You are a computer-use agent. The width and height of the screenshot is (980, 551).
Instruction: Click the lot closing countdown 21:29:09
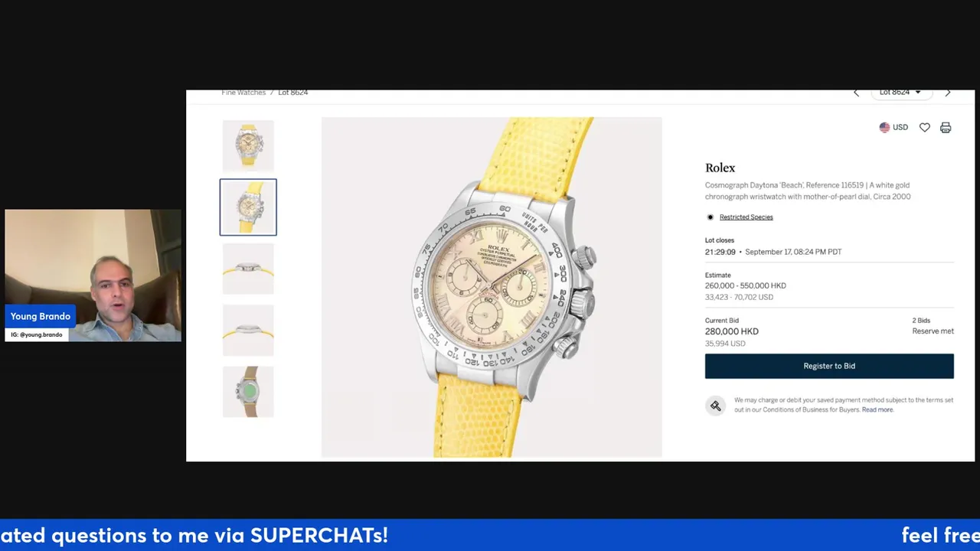point(720,252)
